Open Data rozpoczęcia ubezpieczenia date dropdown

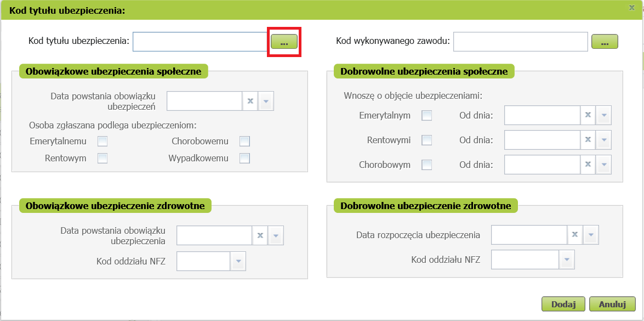pos(591,235)
